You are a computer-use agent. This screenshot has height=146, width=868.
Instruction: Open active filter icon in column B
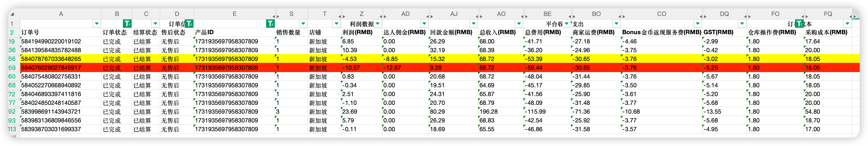[127, 24]
